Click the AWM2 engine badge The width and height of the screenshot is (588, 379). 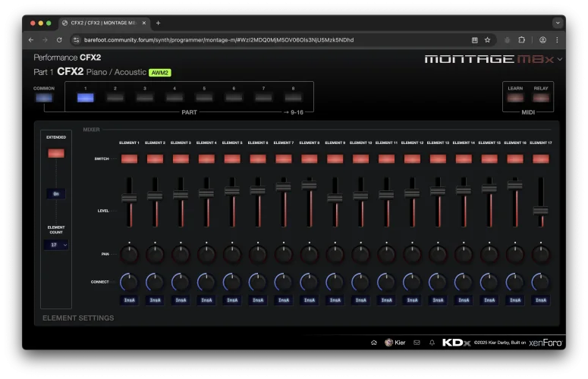tap(160, 73)
